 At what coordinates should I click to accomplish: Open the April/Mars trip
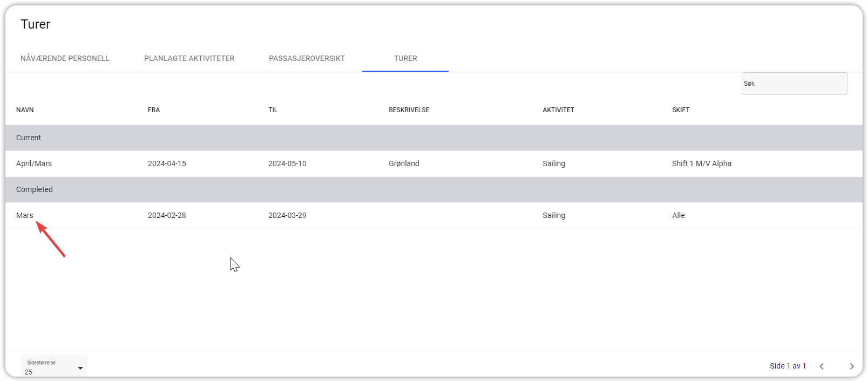coord(34,163)
